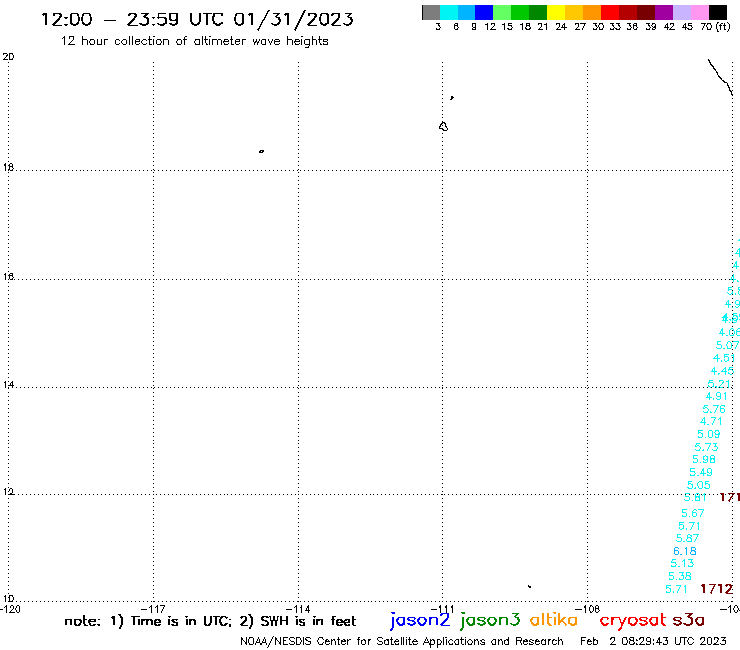Click the jason2 legend label
This screenshot has height=650, width=740.
click(420, 620)
